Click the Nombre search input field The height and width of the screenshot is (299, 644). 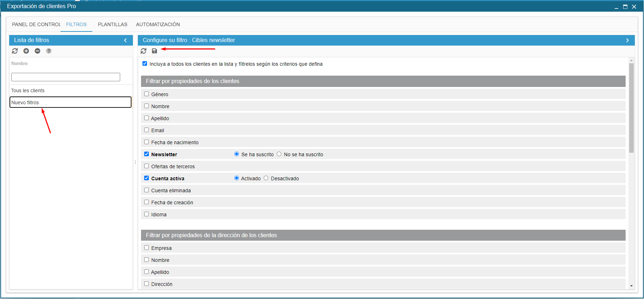tap(66, 77)
